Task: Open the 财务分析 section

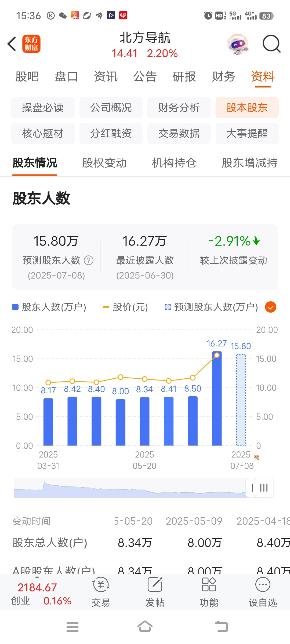Action: (x=179, y=108)
